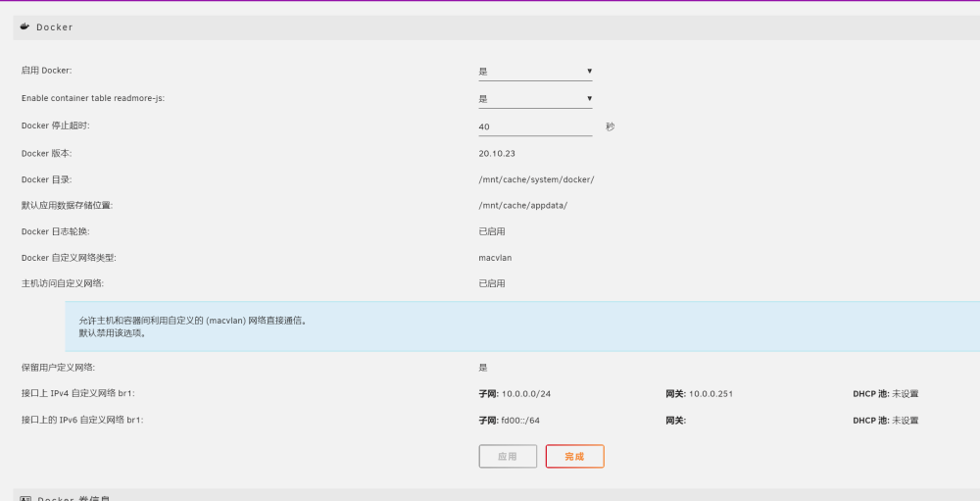The image size is (980, 501).
Task: Click the Docker 停止超时 input field
Action: (x=535, y=126)
